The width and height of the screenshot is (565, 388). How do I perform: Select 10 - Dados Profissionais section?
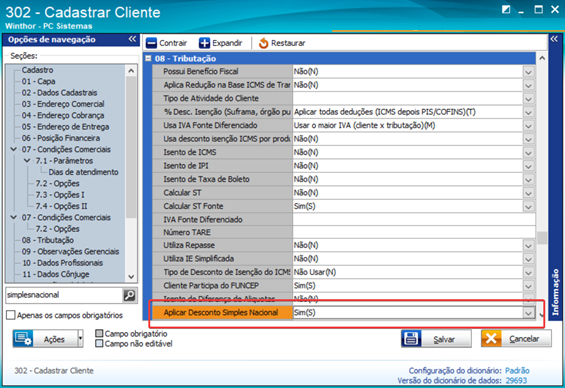[62, 263]
